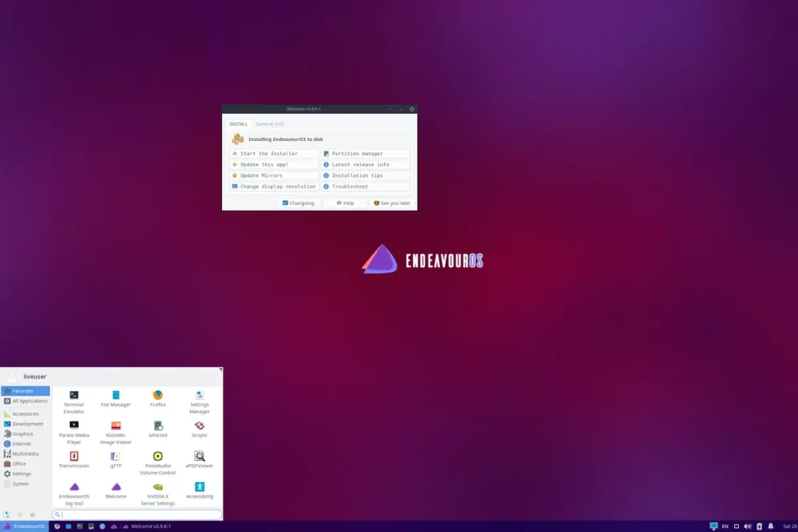Open the Terminal Emulator
This screenshot has width=798, height=532.
point(74,397)
